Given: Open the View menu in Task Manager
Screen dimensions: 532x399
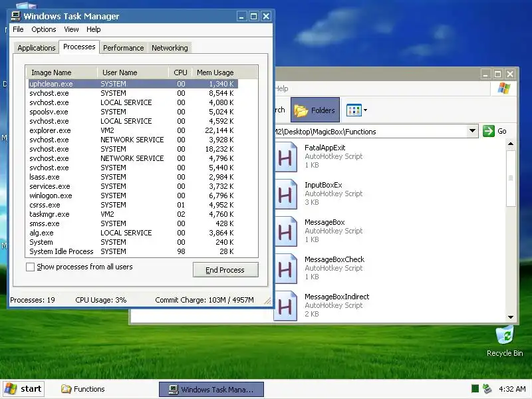Looking at the screenshot, I should coord(71,29).
